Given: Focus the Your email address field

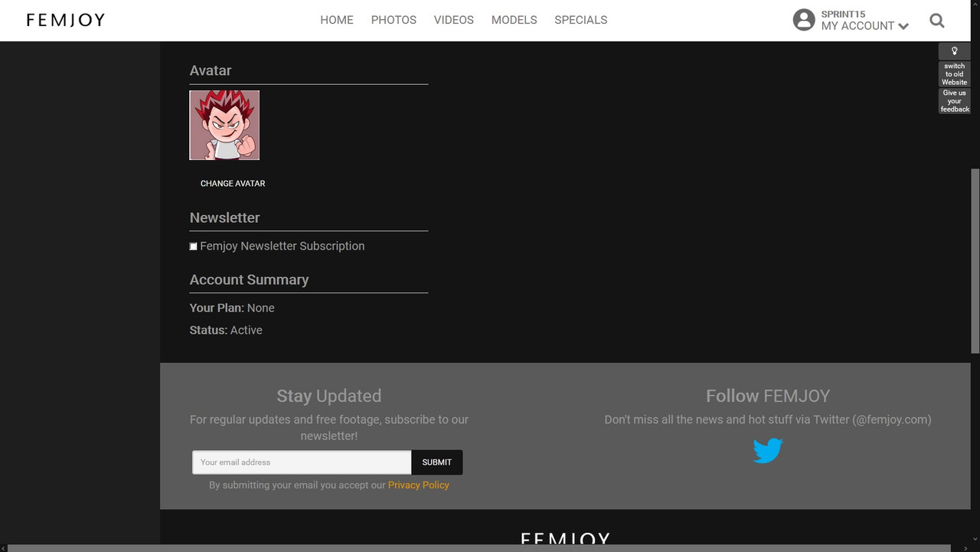Looking at the screenshot, I should (302, 462).
